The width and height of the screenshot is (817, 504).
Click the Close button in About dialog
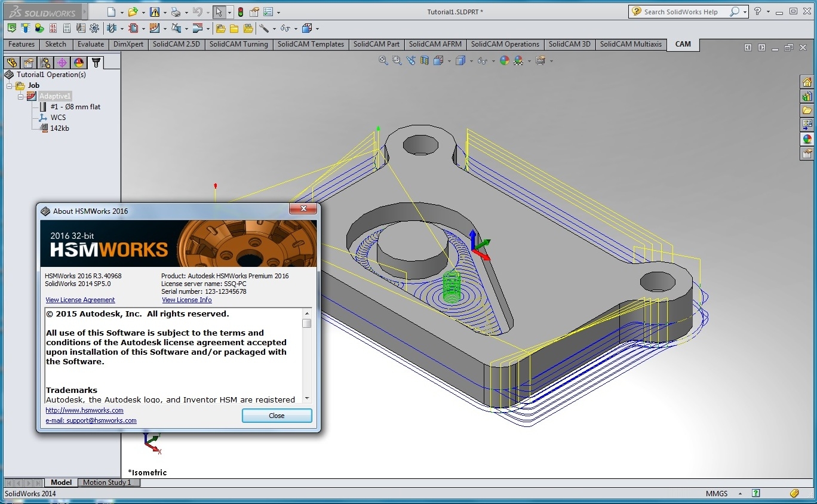point(277,416)
